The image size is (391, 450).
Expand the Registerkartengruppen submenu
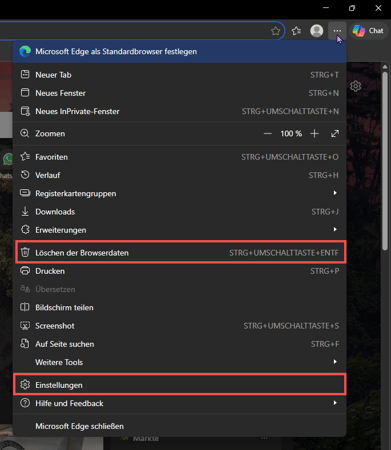click(179, 193)
